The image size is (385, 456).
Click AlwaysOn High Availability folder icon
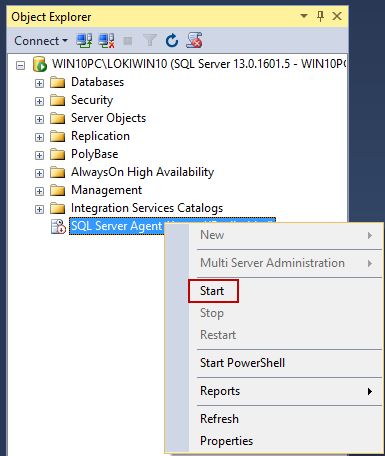(x=57, y=172)
